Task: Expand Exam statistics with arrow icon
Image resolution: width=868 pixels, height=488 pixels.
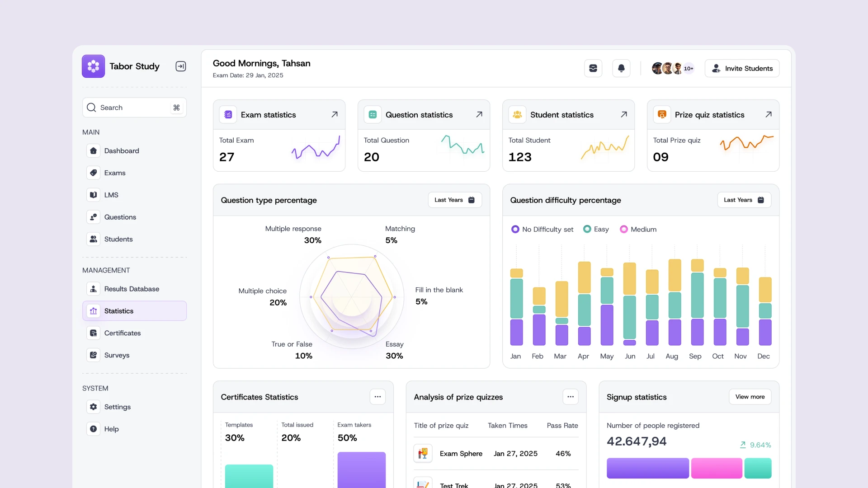Action: 334,115
